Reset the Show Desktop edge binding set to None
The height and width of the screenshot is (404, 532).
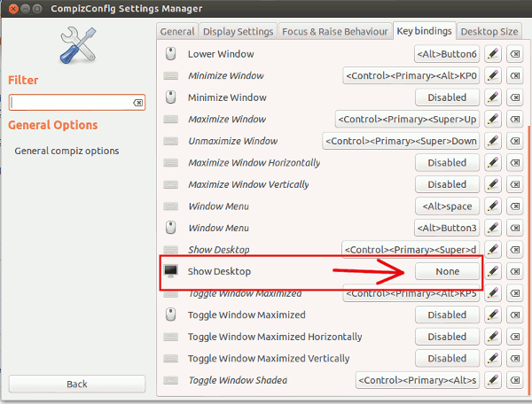(x=514, y=271)
